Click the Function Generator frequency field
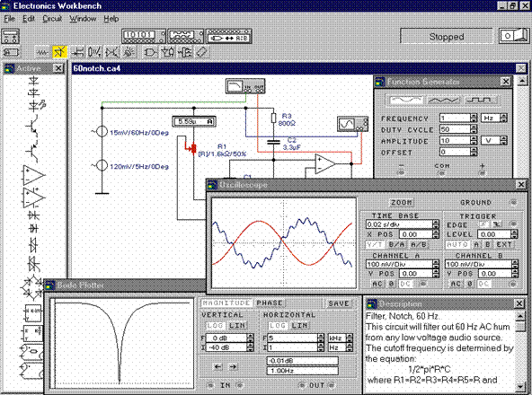The width and height of the screenshot is (532, 395). [455, 118]
